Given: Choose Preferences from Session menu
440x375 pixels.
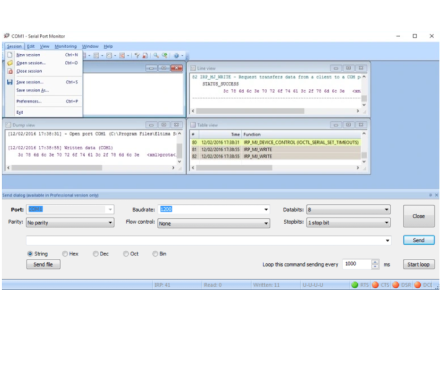Looking at the screenshot, I should (x=44, y=101).
